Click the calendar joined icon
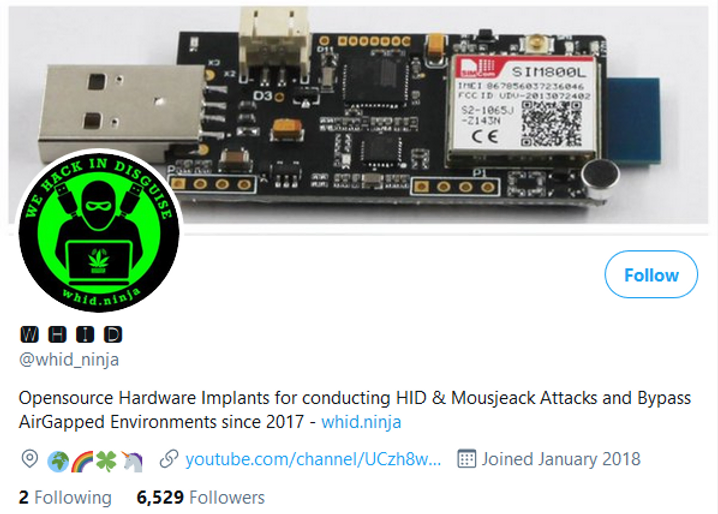This screenshot has height=514, width=718. click(467, 459)
